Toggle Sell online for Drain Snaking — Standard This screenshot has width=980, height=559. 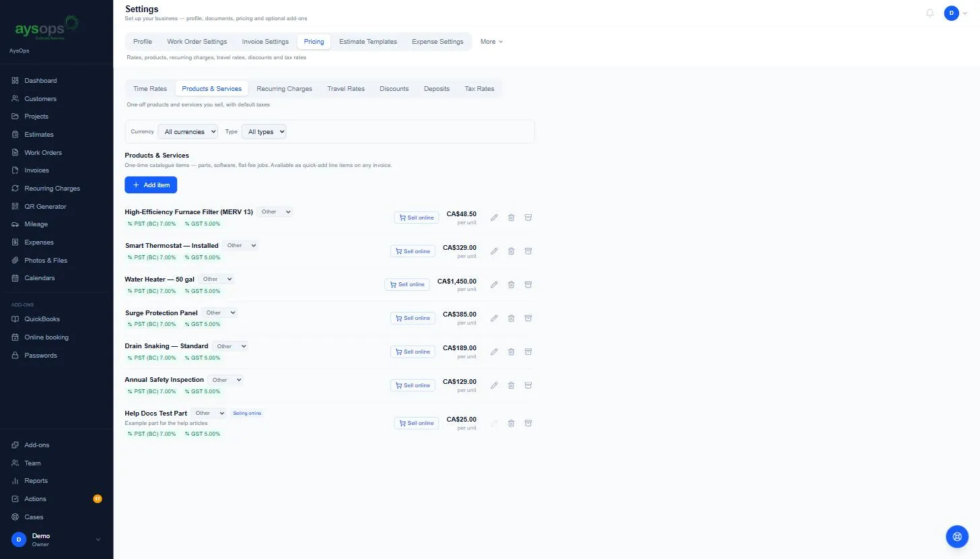point(413,352)
